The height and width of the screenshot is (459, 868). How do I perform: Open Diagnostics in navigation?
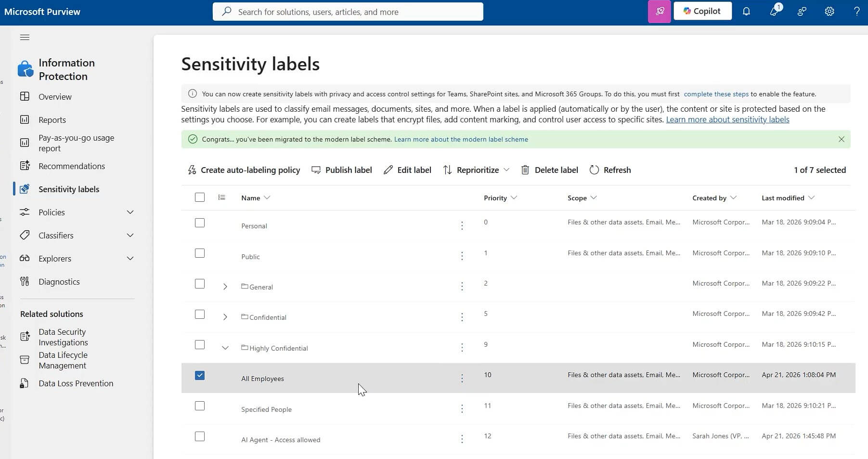coord(59,282)
